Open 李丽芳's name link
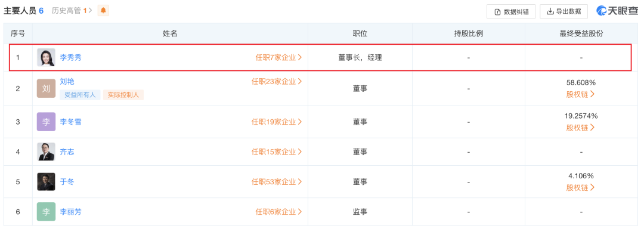 coord(70,212)
